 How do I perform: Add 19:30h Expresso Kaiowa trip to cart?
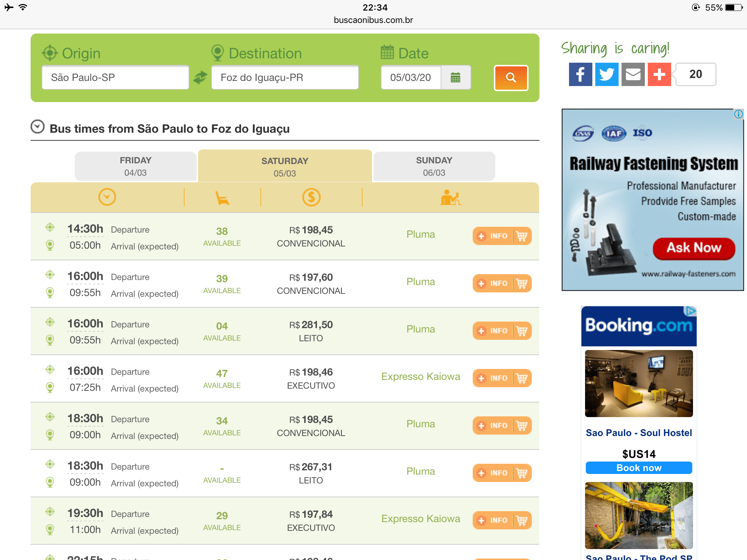click(x=522, y=520)
